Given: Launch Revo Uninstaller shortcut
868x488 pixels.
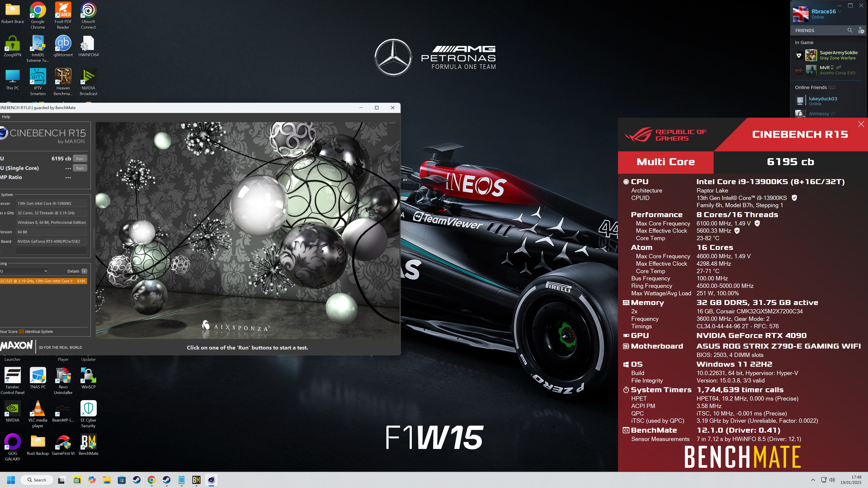Looking at the screenshot, I should 63,380.
